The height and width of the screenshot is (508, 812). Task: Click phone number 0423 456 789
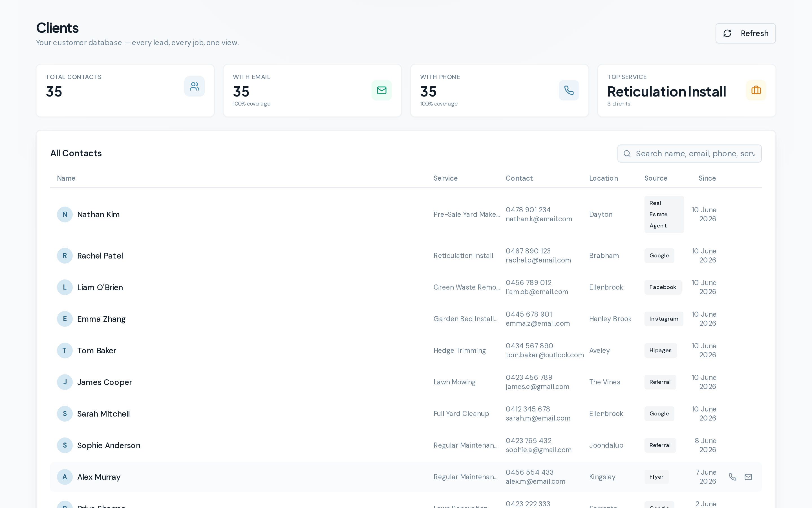click(529, 377)
